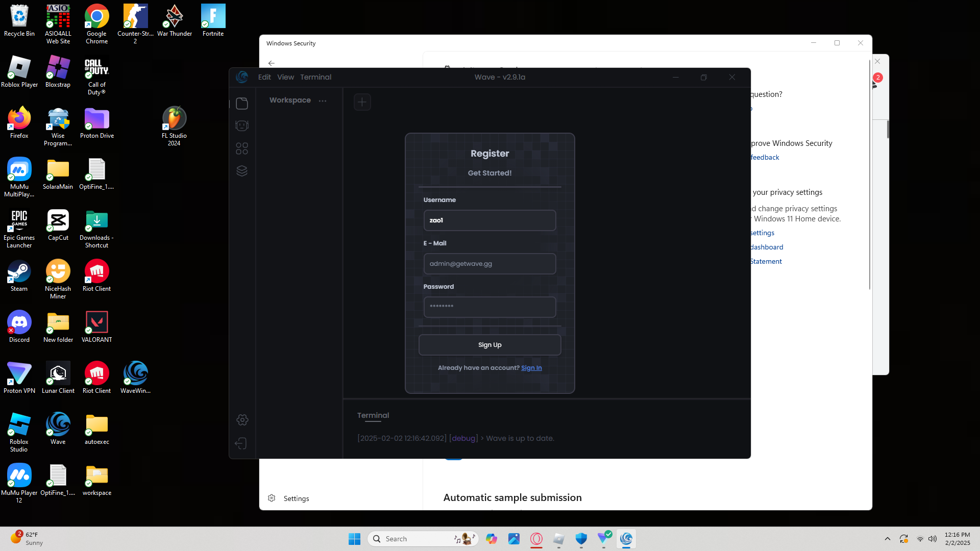The height and width of the screenshot is (551, 980).
Task: Show hidden system tray icons chevron
Action: pos(888,539)
